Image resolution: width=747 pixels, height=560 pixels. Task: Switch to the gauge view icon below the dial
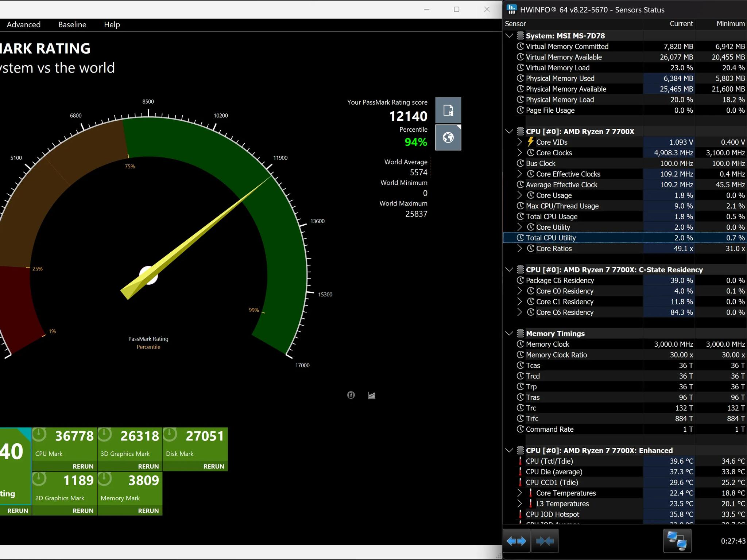point(351,395)
